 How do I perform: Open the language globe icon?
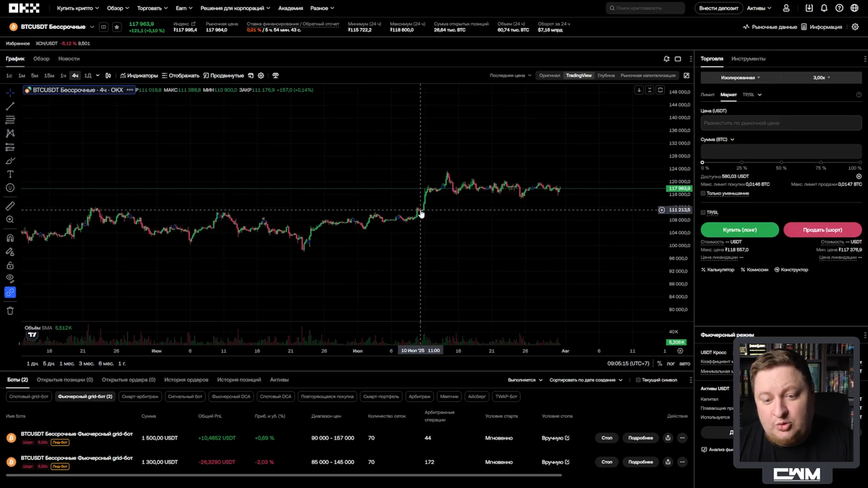click(854, 8)
